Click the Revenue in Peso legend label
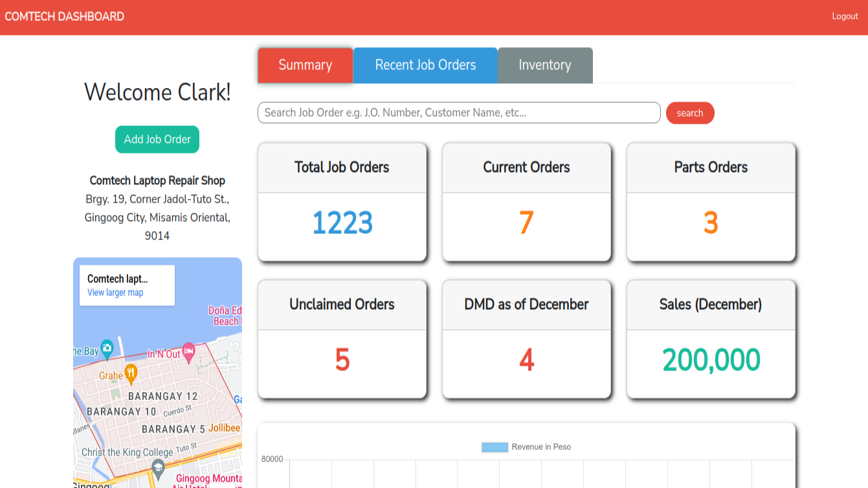The image size is (868, 488). tap(541, 447)
